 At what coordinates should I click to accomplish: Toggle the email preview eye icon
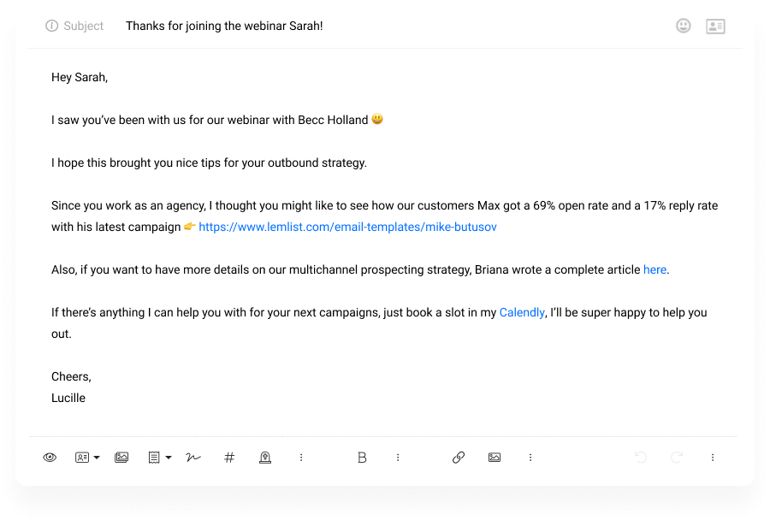[x=50, y=458]
